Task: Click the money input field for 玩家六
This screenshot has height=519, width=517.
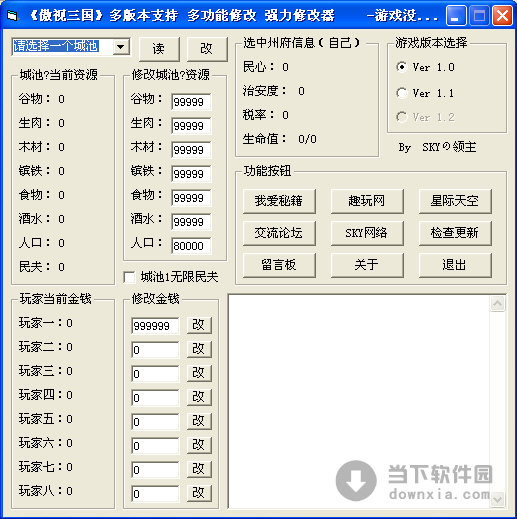Action: 155,446
